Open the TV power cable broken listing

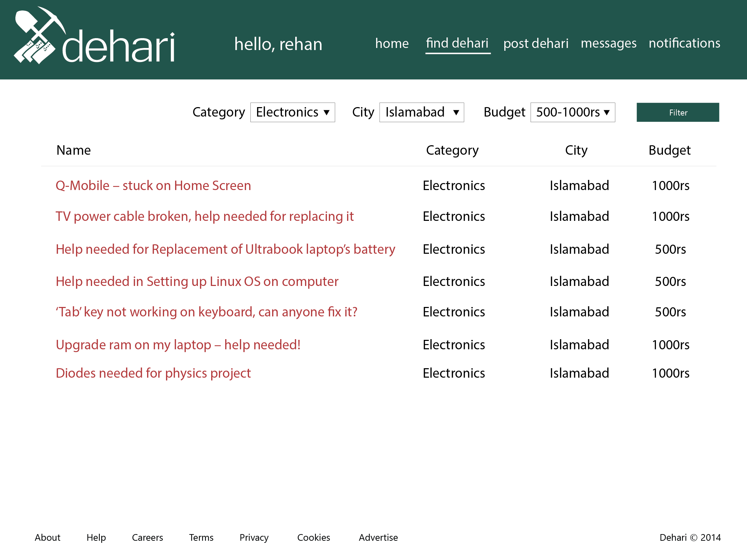pyautogui.click(x=205, y=216)
